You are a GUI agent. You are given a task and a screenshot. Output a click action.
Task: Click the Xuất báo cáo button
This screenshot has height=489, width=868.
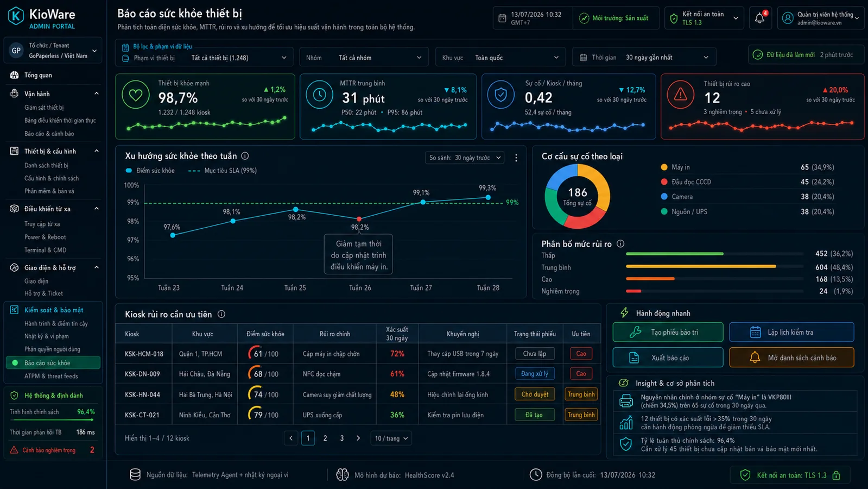[x=668, y=358]
